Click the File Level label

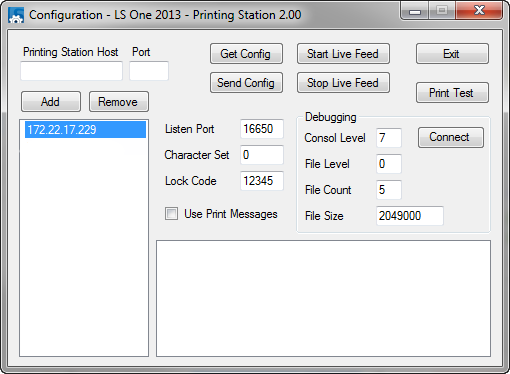(327, 164)
